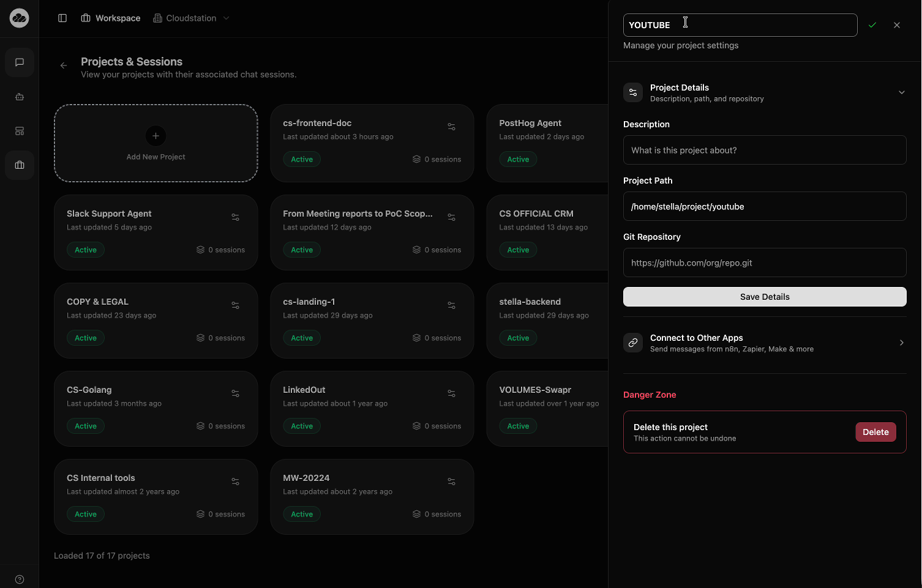The width and height of the screenshot is (922, 588).
Task: Click the Danger Zone heading
Action: [x=650, y=395]
